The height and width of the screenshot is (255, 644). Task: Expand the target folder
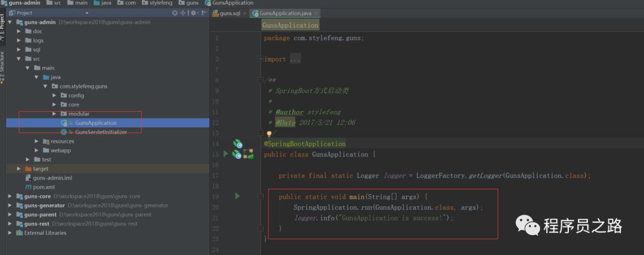point(19,168)
